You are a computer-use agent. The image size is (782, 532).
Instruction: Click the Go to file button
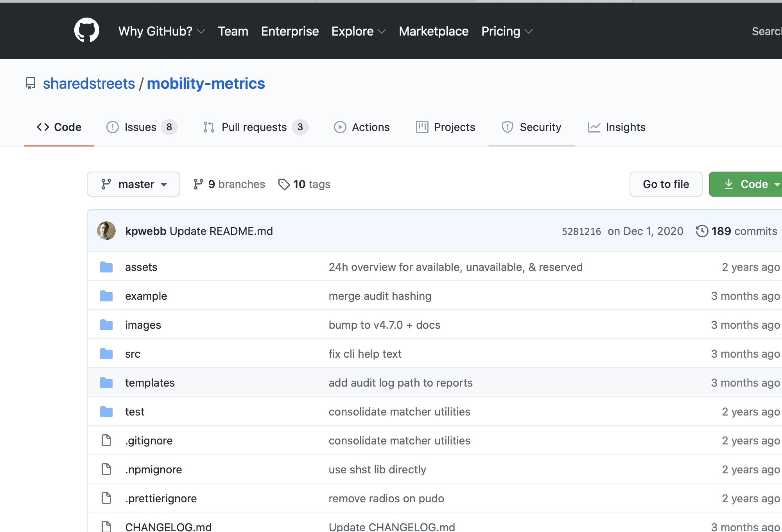coord(666,184)
